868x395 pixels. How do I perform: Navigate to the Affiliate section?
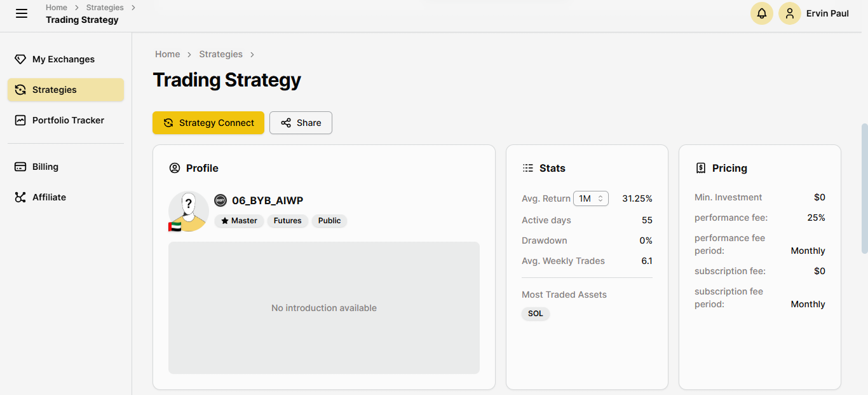(x=49, y=197)
